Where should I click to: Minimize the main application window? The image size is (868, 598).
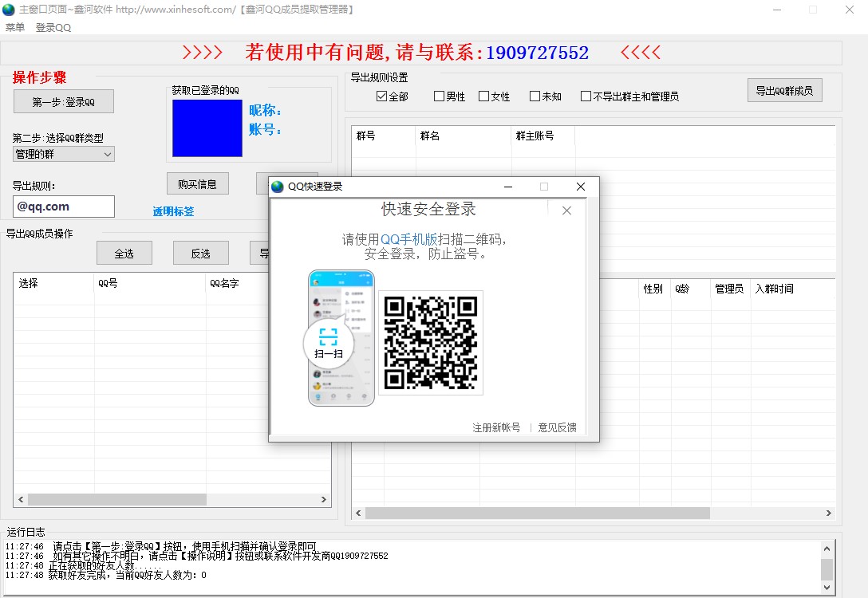point(777,10)
